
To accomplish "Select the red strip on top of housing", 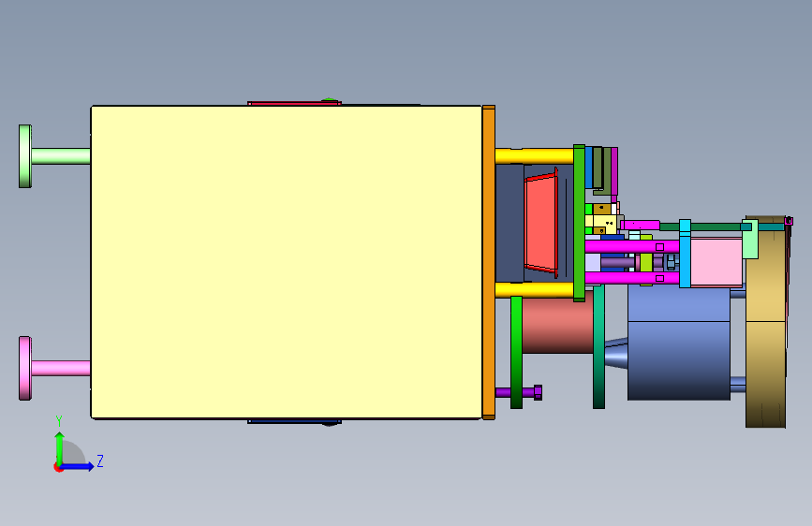I will pyautogui.click(x=294, y=104).
